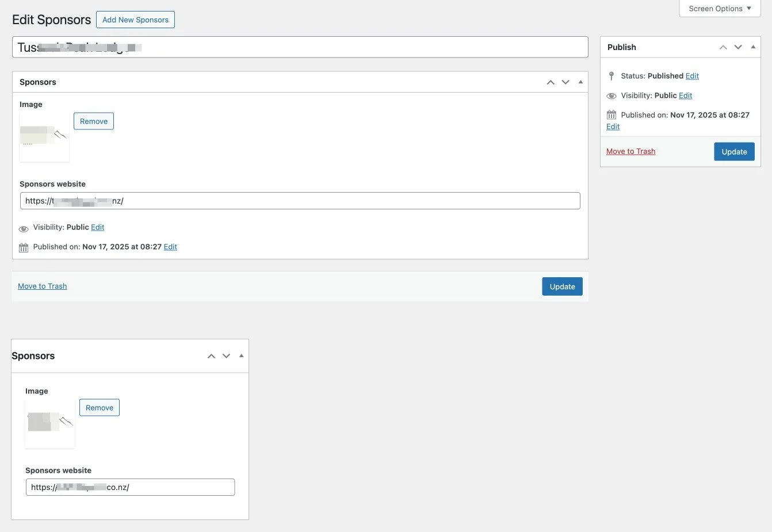Move Publish panel down with arrow icon
Screen dimensions: 772x532
click(738, 47)
